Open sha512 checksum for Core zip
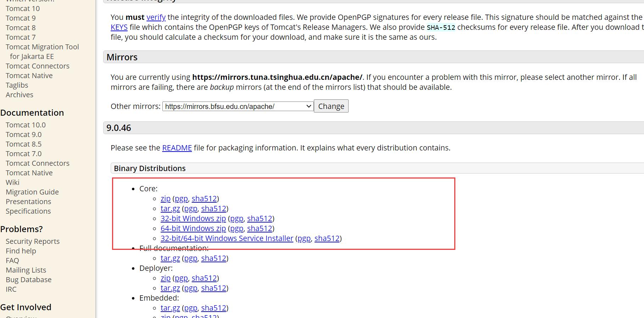Screen dimensions: 644x318 [x=204, y=198]
